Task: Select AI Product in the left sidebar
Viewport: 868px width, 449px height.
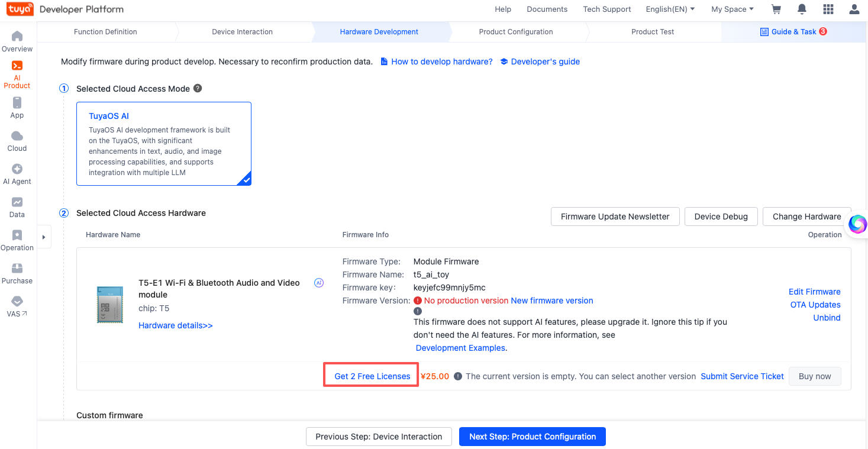Action: click(x=17, y=75)
